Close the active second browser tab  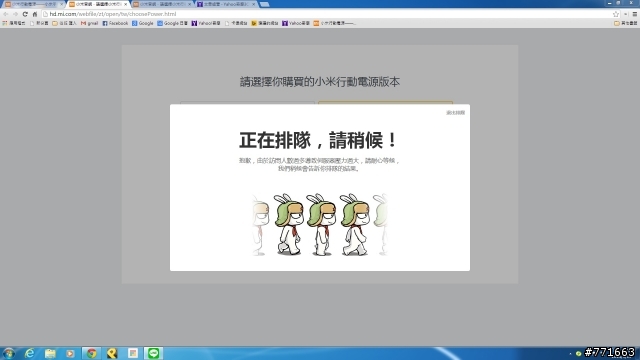[126, 4]
